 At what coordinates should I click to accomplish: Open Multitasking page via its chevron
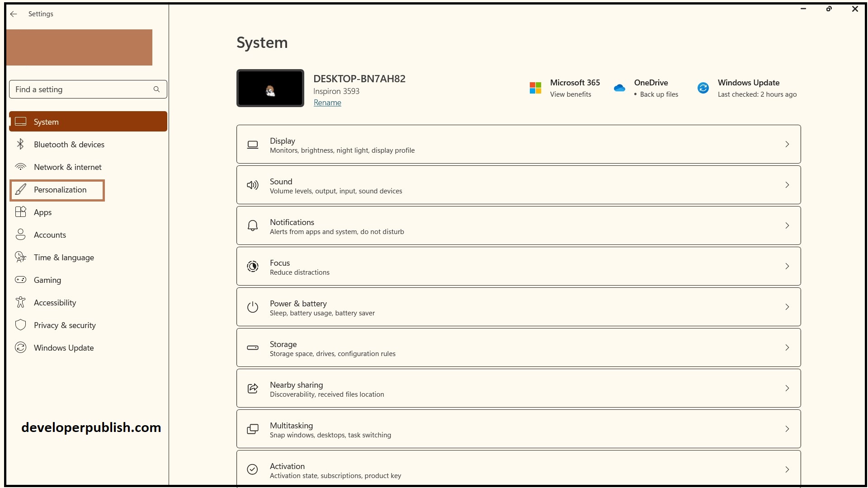787,429
